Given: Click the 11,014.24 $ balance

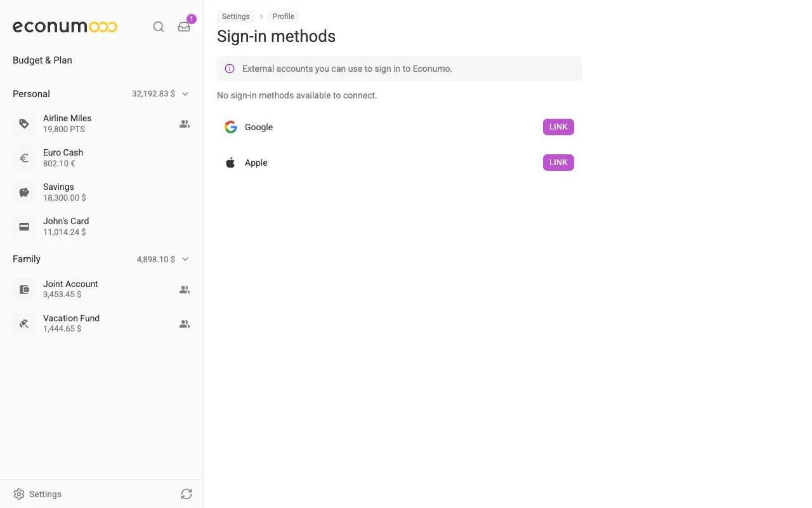Looking at the screenshot, I should (x=65, y=232).
